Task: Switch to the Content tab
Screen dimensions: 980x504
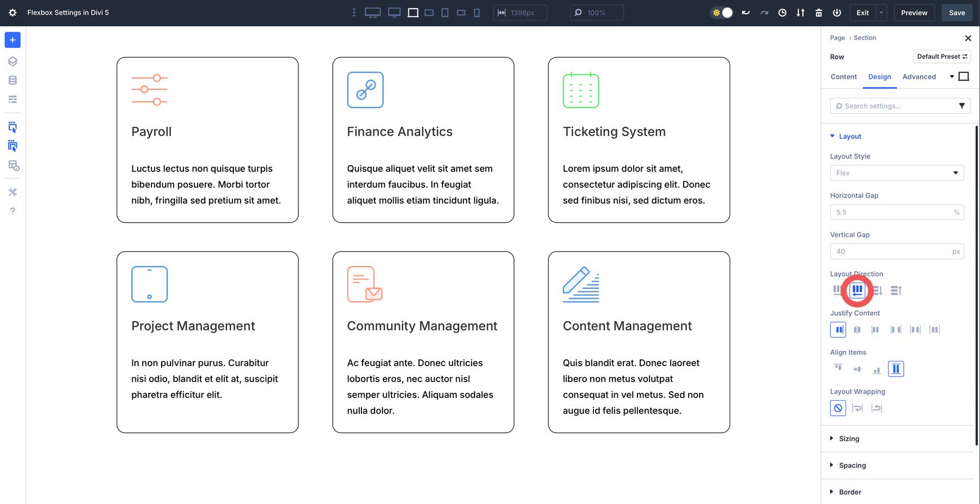Action: 843,77
